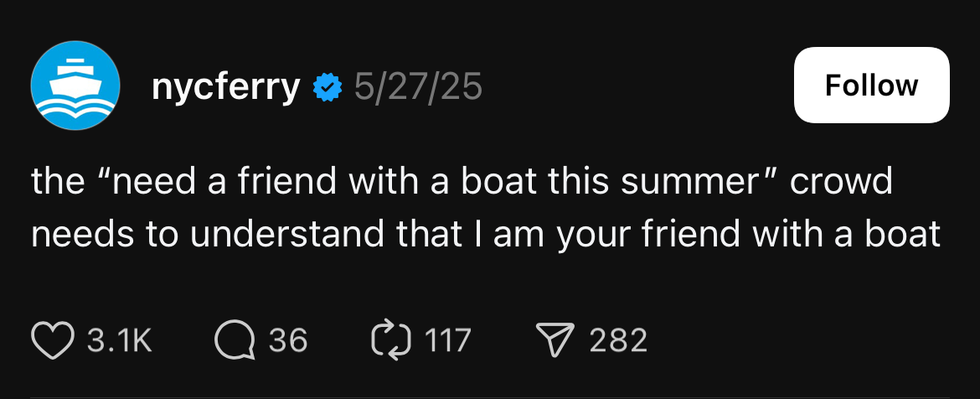Image resolution: width=980 pixels, height=399 pixels.
Task: Click the post's second line of text
Action: tap(486, 236)
